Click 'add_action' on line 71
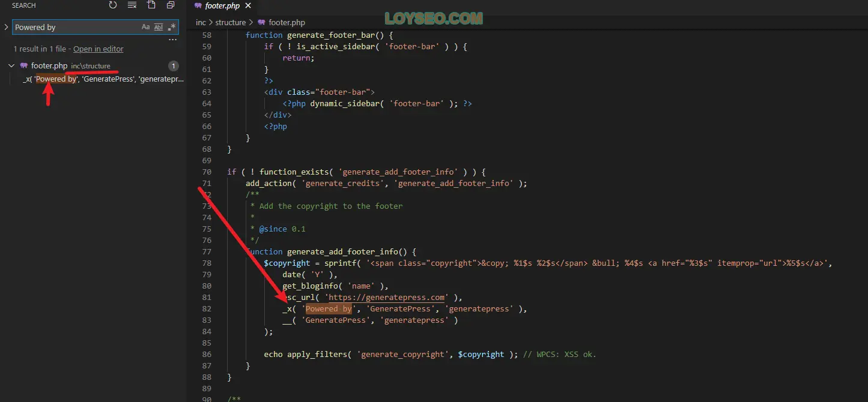Screen dimensions: 868x402 click(x=269, y=183)
